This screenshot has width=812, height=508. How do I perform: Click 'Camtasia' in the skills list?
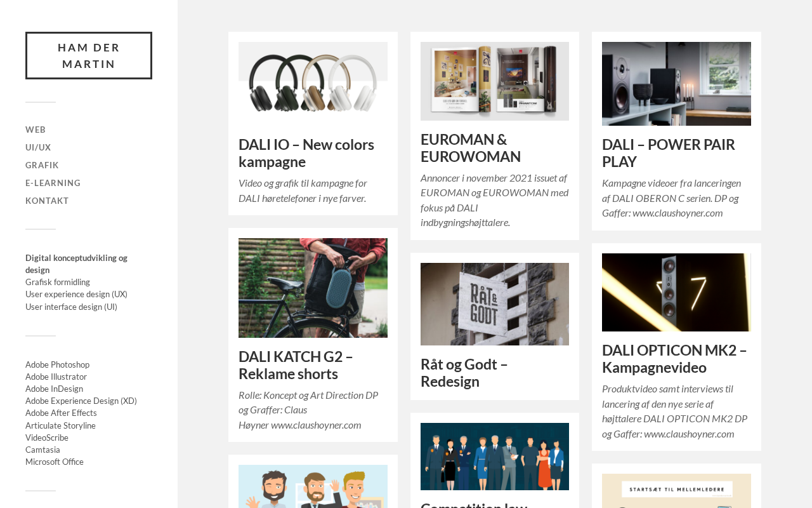click(x=43, y=450)
